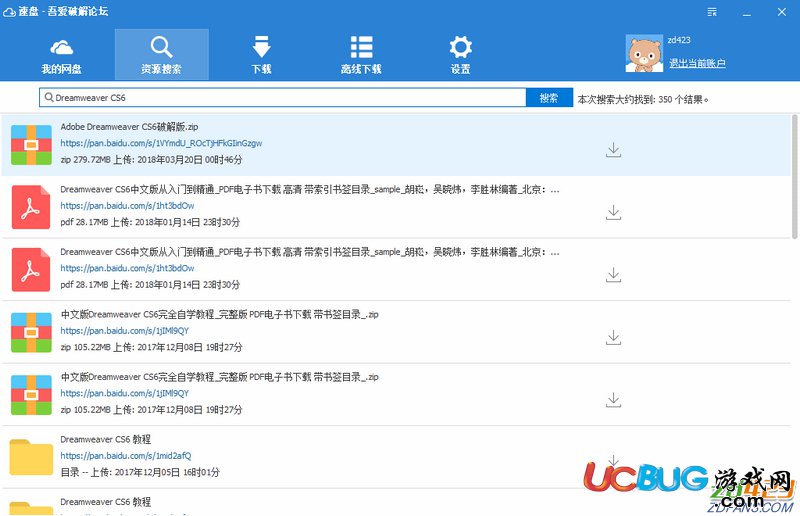800x516 pixels.
Task: Select Dreamweaver CS6 教程 title above 1mid2afQ link
Action: [x=106, y=439]
